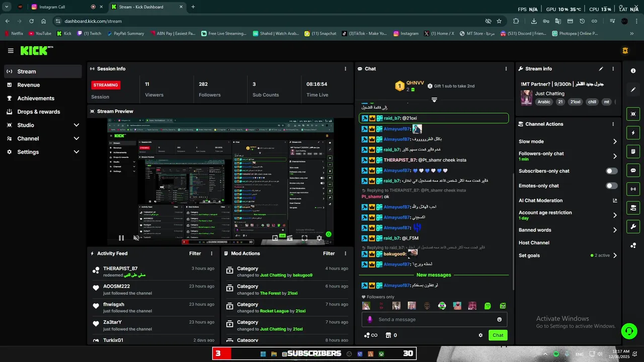
Task: Unmute the stream preview audio
Action: click(136, 238)
